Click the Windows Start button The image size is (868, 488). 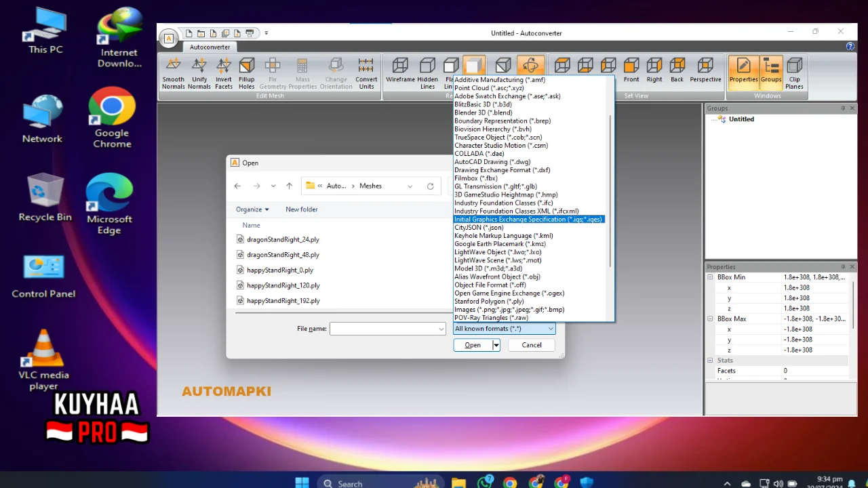coord(302,483)
